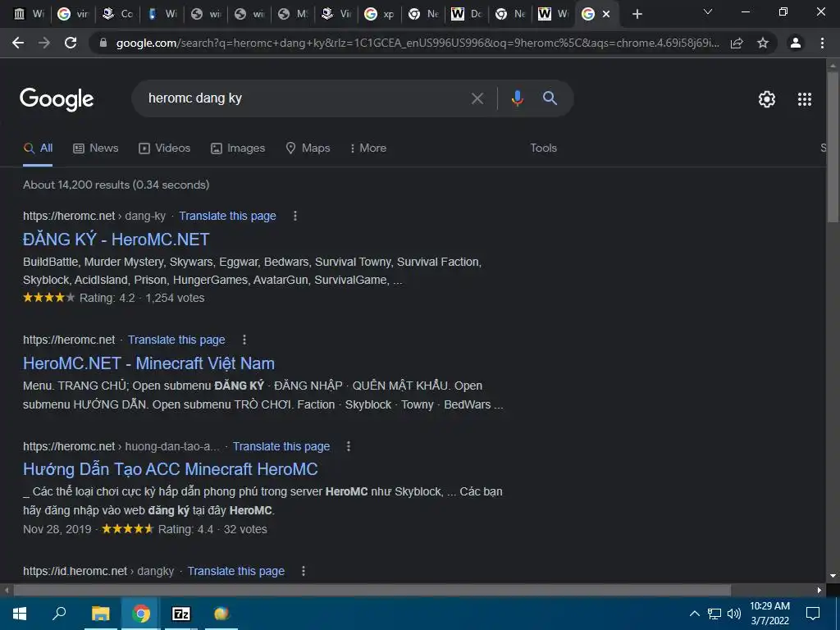840x630 pixels.
Task: Click the vertical scrollbar down arrow
Action: [833, 577]
